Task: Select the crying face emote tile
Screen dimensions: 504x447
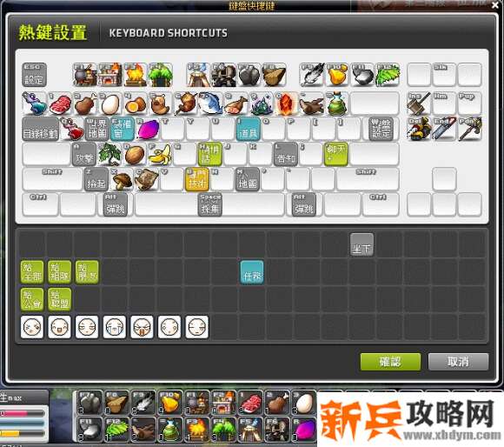Action: 115,327
